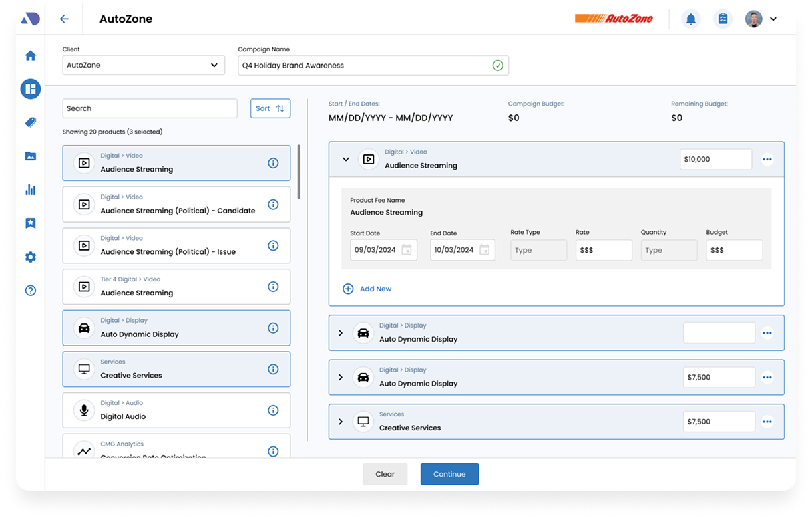Open the Home icon in sidebar
Viewport: 812px width, 520px height.
click(x=31, y=55)
